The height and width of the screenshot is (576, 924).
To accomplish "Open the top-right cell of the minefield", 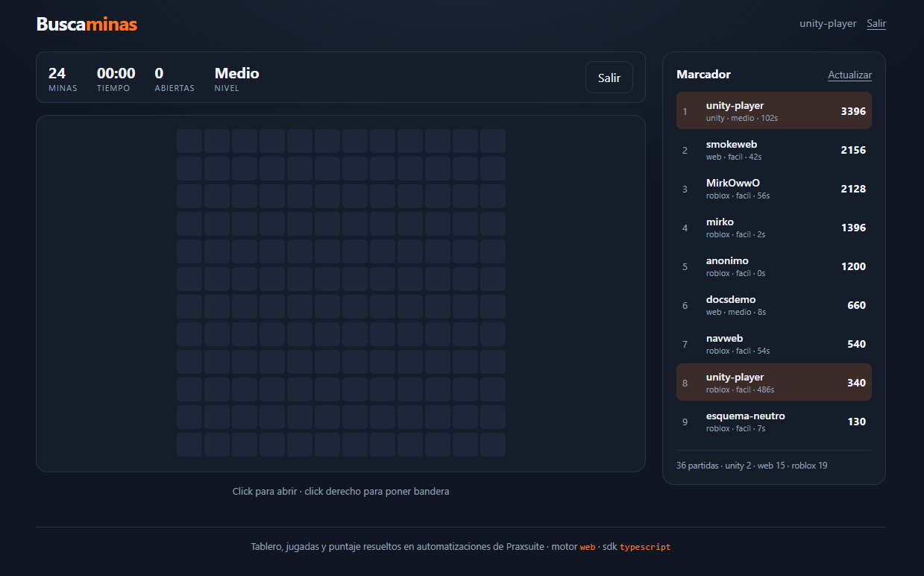I will tap(493, 141).
